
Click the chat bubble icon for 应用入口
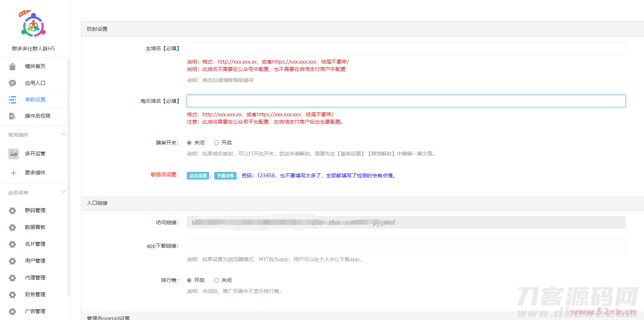[12, 83]
